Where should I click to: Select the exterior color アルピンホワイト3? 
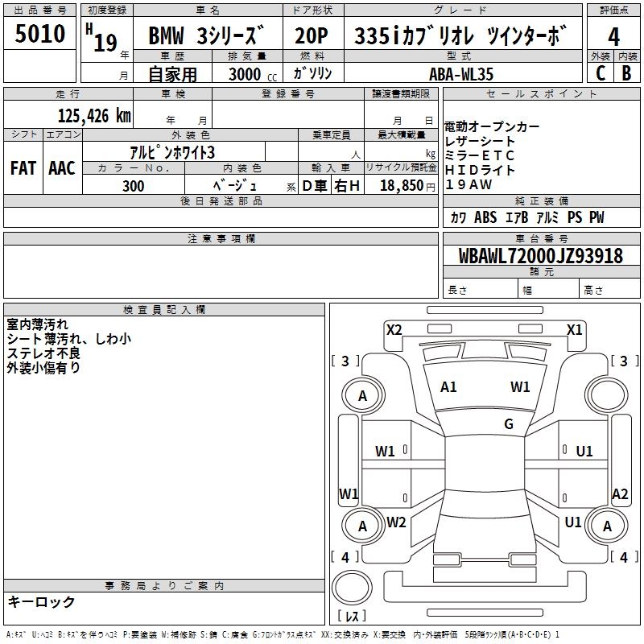(172, 152)
